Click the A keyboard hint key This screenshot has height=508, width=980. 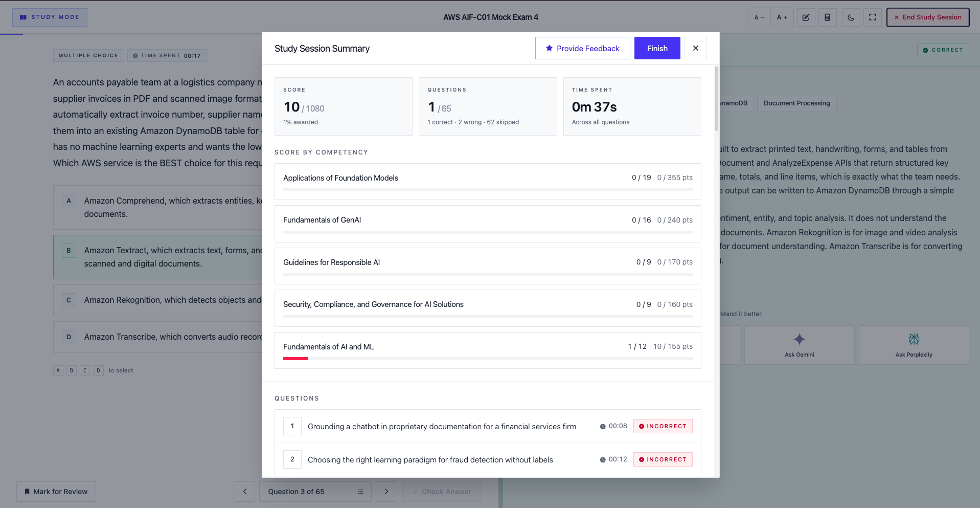coord(58,370)
